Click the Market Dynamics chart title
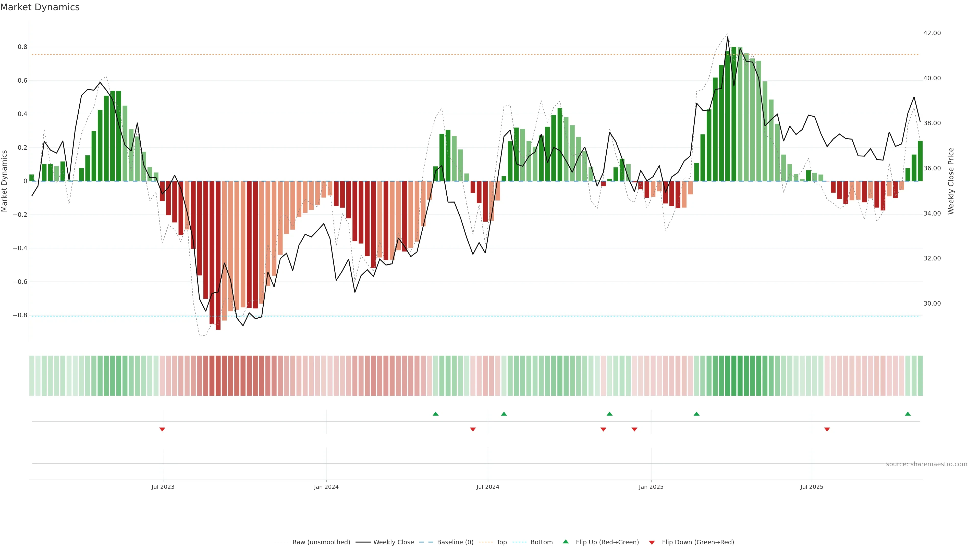This screenshot has width=980, height=551. (x=40, y=7)
